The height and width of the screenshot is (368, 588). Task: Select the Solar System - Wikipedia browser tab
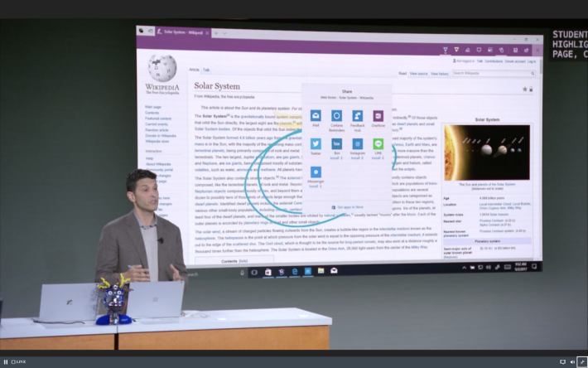183,32
